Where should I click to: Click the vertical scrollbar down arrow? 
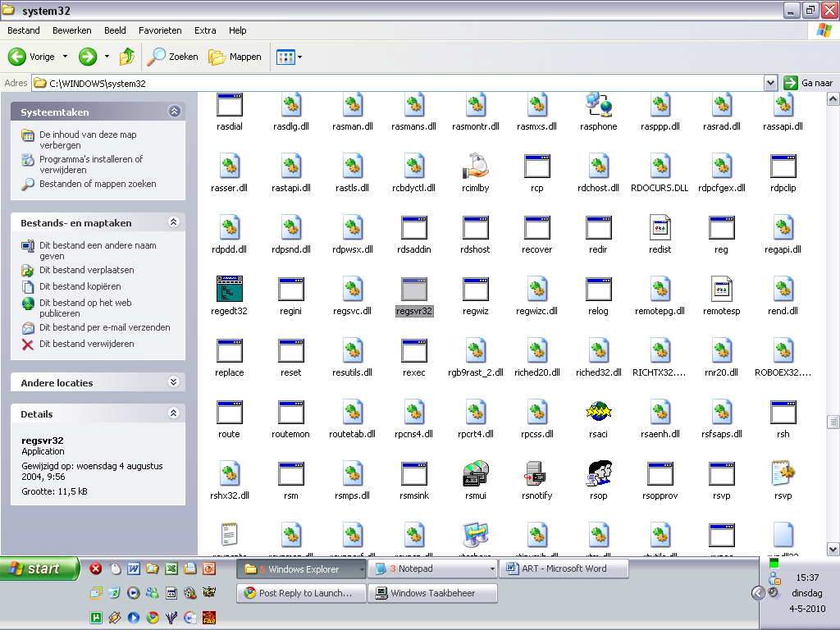click(833, 549)
